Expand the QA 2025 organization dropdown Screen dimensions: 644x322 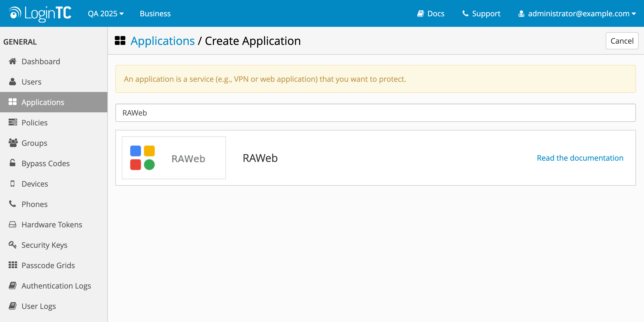coord(105,13)
